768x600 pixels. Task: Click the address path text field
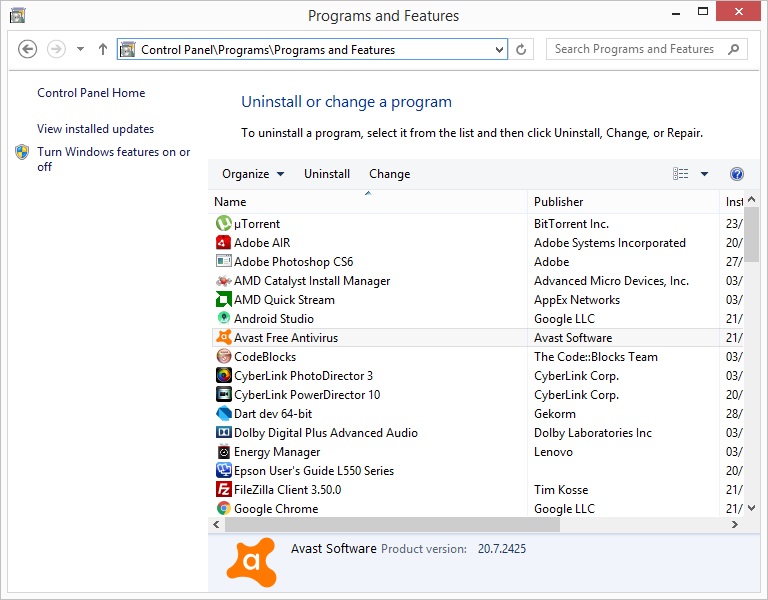pos(313,49)
